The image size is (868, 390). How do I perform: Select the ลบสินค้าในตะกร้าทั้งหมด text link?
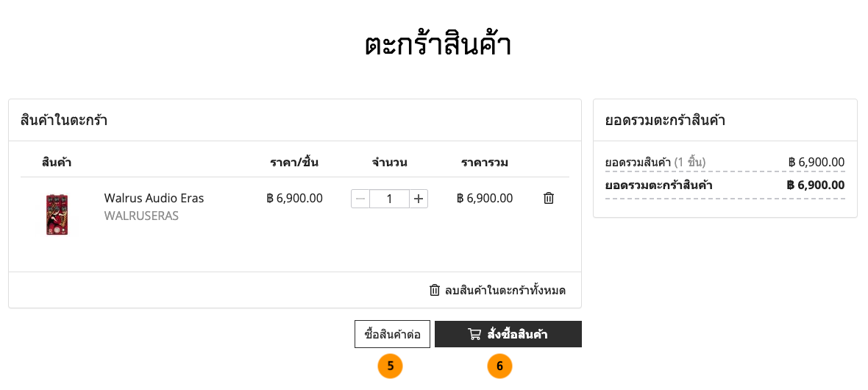(505, 290)
